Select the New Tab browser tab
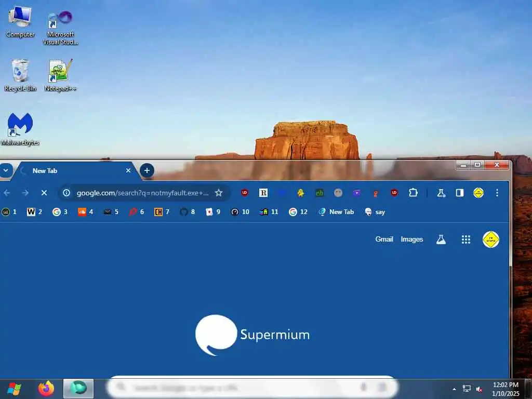Image resolution: width=532 pixels, height=399 pixels. click(x=76, y=170)
